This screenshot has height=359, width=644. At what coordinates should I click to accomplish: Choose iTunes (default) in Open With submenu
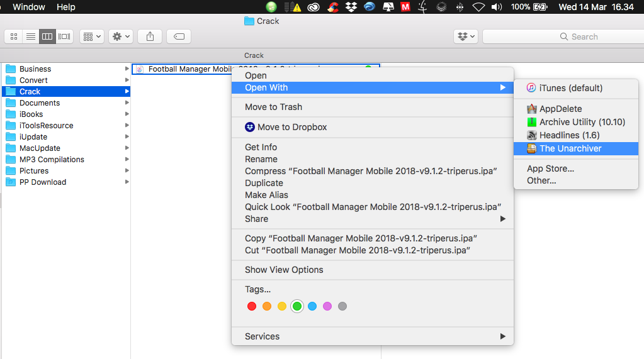click(x=570, y=88)
